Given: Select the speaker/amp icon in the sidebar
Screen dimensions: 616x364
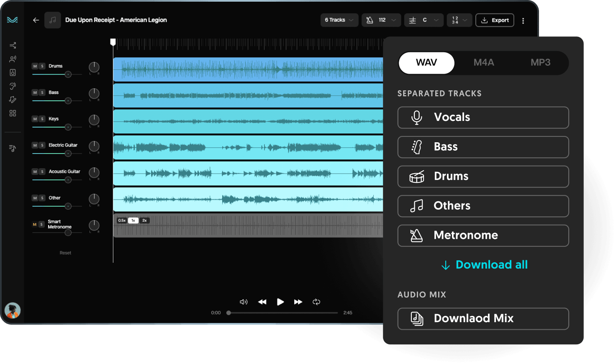Looking at the screenshot, I should click(13, 72).
